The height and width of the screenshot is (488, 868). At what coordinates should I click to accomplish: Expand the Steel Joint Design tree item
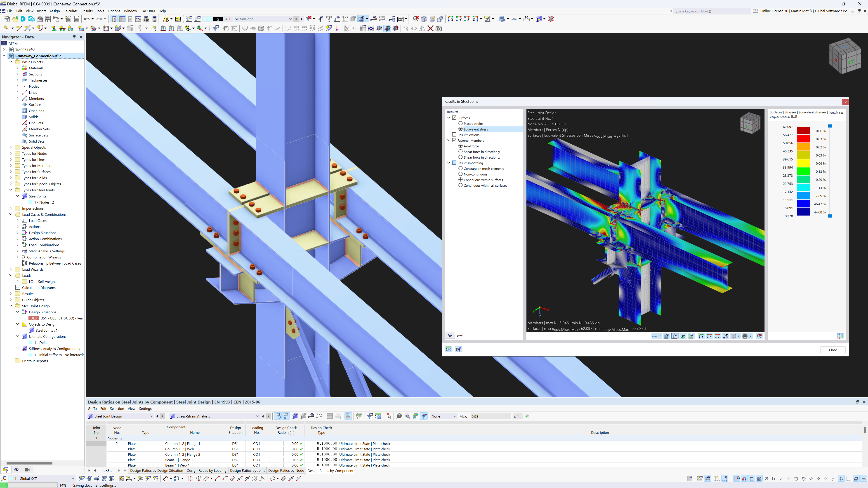(11, 306)
